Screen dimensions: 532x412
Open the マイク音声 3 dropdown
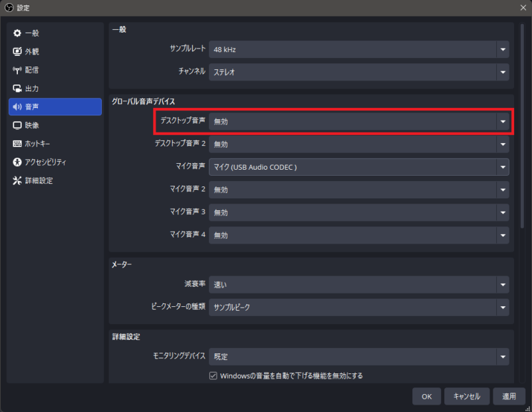(358, 212)
